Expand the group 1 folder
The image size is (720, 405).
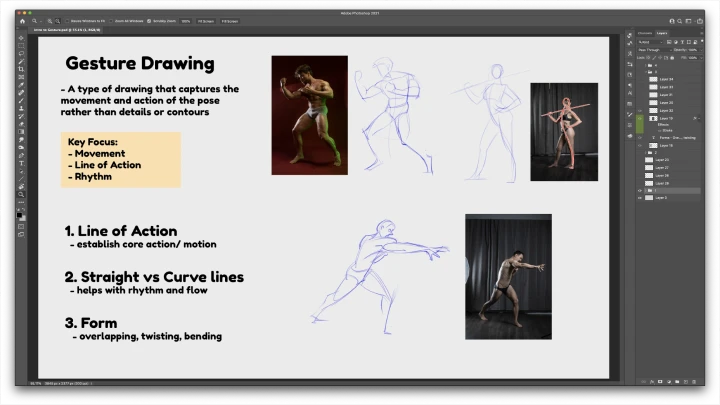(646, 190)
